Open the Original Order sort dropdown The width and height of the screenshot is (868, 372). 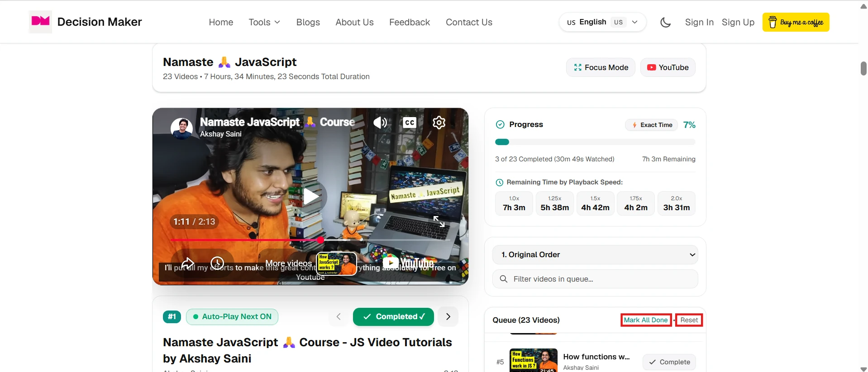click(595, 255)
